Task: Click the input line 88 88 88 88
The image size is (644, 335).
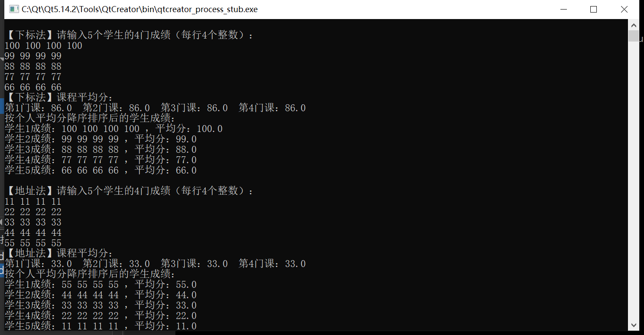Action: click(33, 66)
